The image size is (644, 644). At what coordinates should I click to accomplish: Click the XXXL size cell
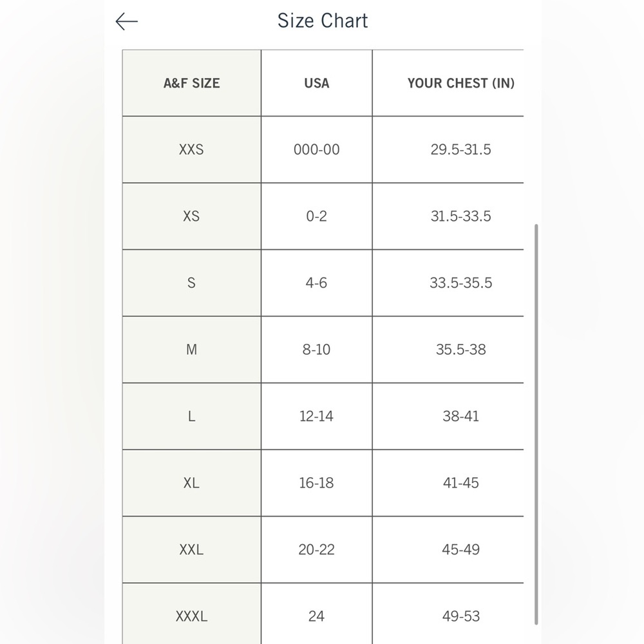click(x=191, y=614)
